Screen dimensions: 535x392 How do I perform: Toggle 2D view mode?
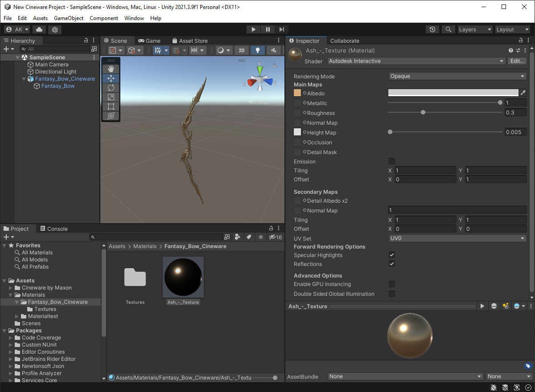click(x=242, y=50)
